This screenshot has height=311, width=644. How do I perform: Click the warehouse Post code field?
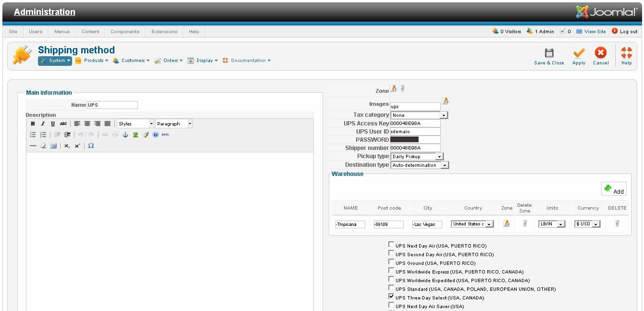pyautogui.click(x=388, y=224)
